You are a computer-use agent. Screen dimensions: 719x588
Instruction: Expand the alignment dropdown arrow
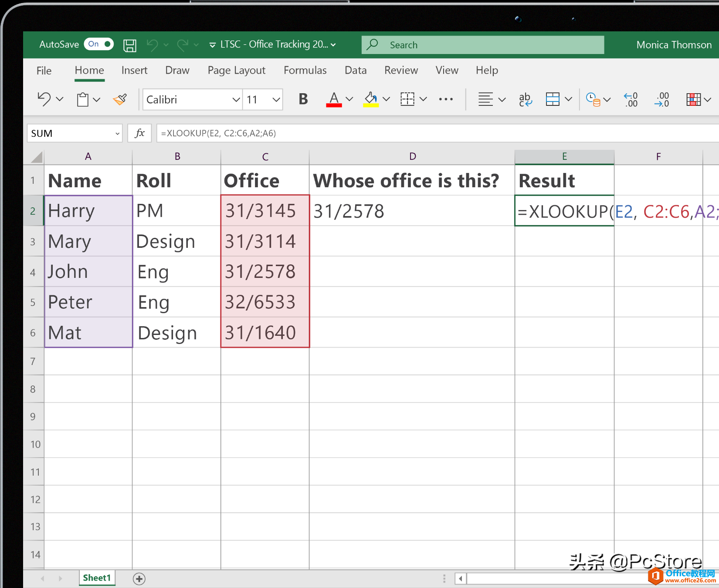point(502,100)
